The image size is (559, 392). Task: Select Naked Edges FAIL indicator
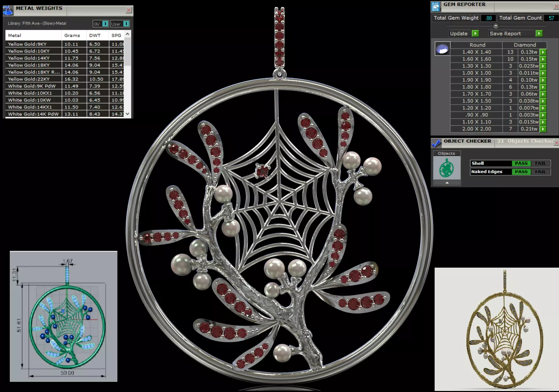pos(540,172)
